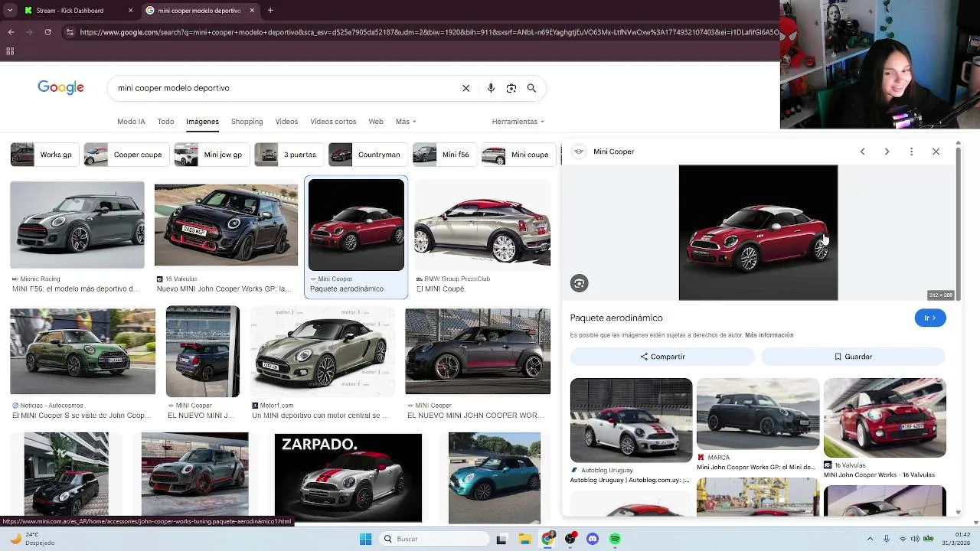Open the volume control in the system tray
Image resolution: width=980 pixels, height=551 pixels.
click(915, 539)
